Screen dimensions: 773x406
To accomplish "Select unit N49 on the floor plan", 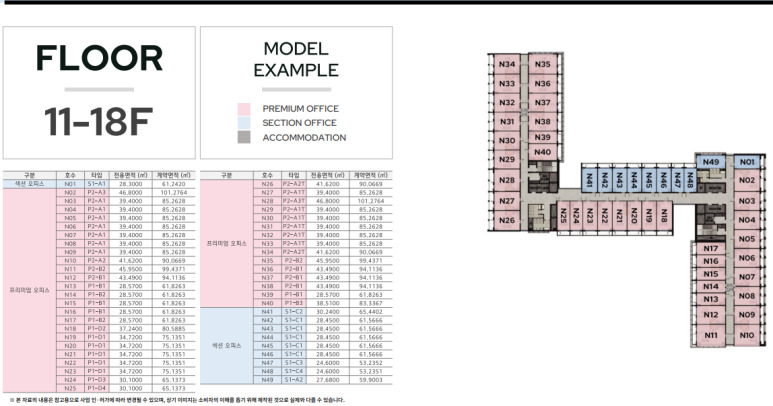I will pyautogui.click(x=711, y=162).
